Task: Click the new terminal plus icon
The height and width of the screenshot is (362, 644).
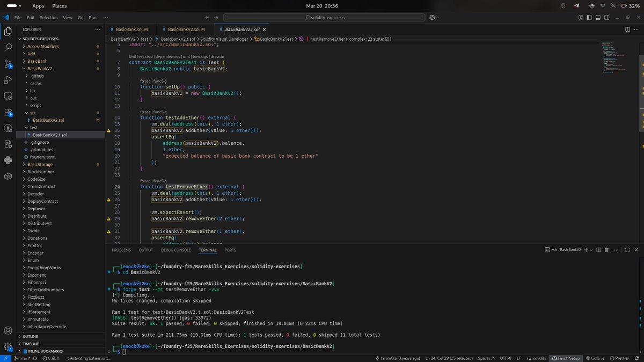Action: pos(587,250)
